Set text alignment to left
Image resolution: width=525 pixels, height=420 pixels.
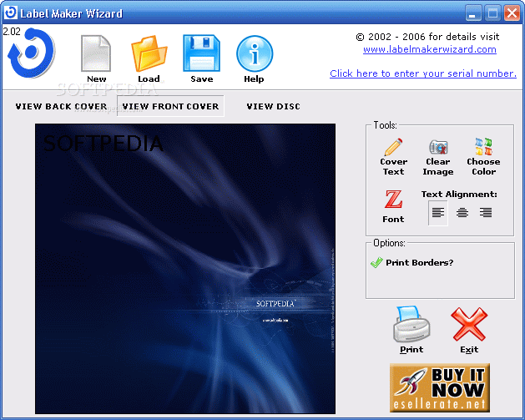[x=438, y=213]
